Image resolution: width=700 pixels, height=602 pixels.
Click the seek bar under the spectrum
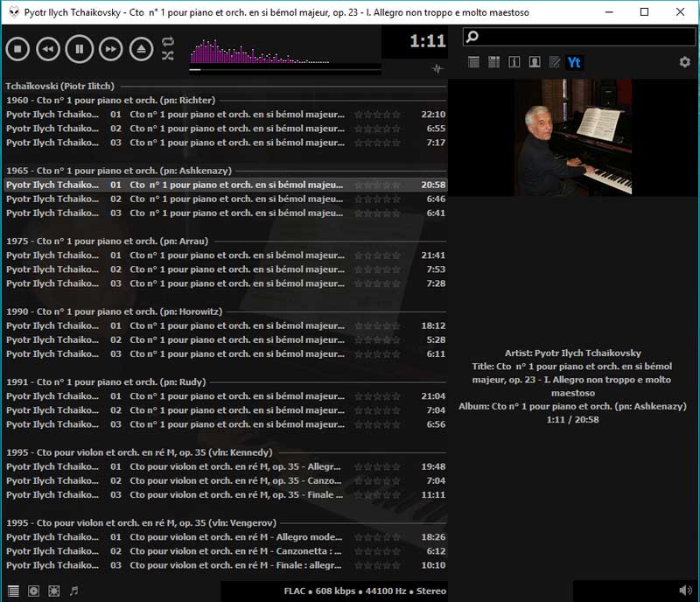(x=284, y=69)
